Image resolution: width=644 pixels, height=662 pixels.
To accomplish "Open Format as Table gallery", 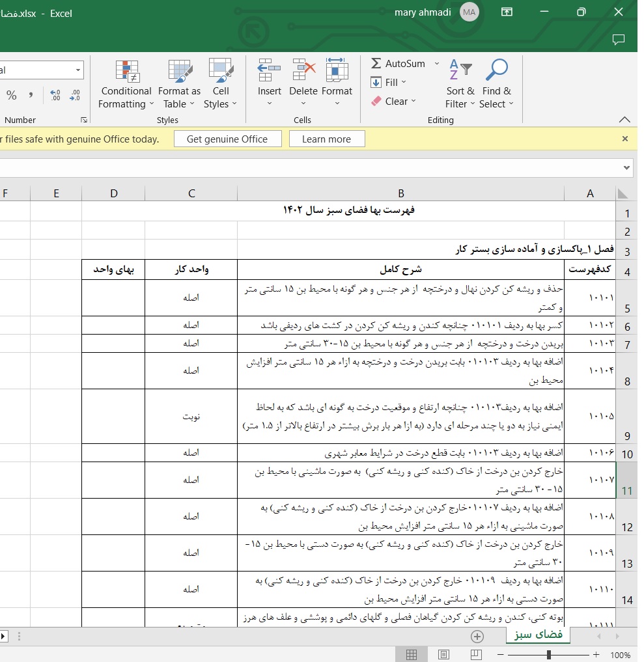I will click(x=179, y=84).
